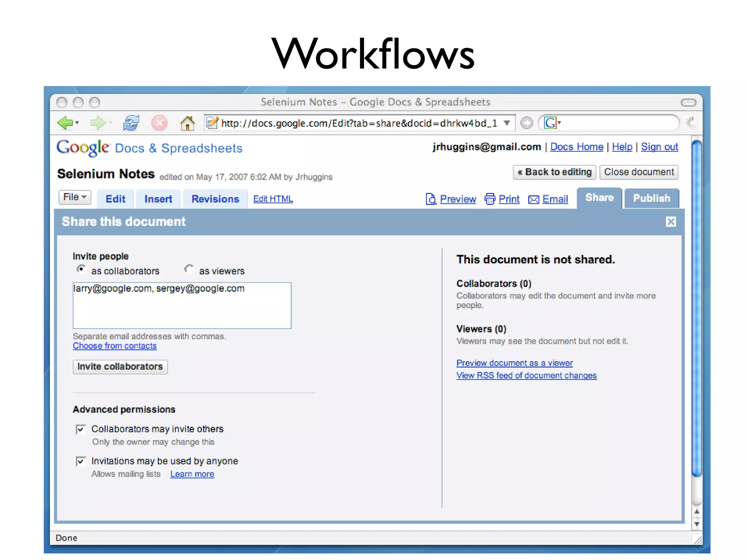Screen dimensions: 747x560
Task: Click the Learn more link
Action: (x=192, y=474)
